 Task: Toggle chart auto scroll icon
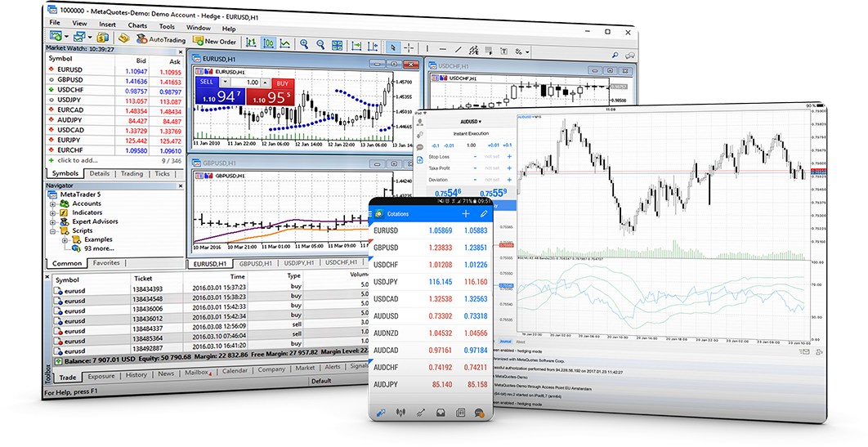tap(356, 46)
